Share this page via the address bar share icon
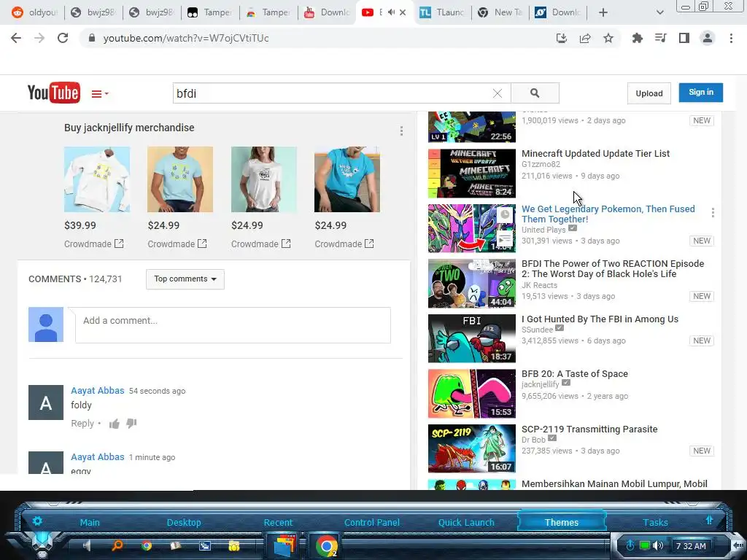747x560 pixels. click(585, 38)
